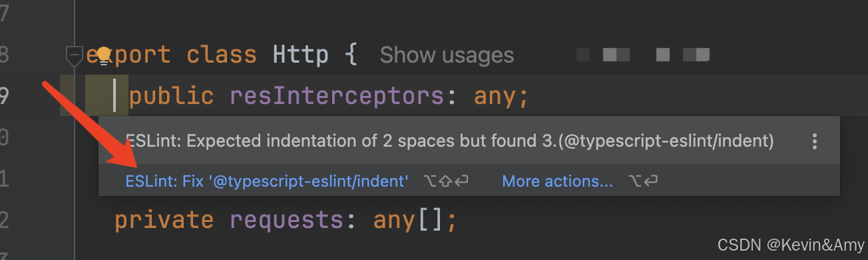Click the public keyword on line 9
The width and height of the screenshot is (868, 260).
tap(172, 98)
